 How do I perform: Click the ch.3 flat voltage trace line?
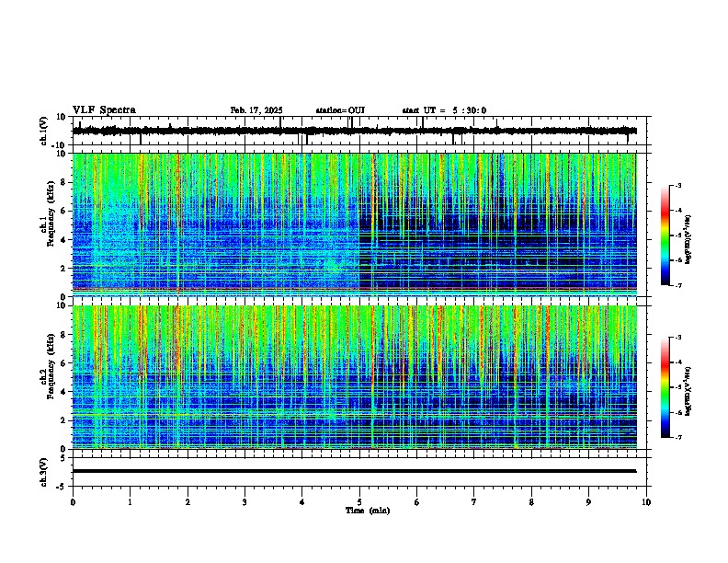355,471
